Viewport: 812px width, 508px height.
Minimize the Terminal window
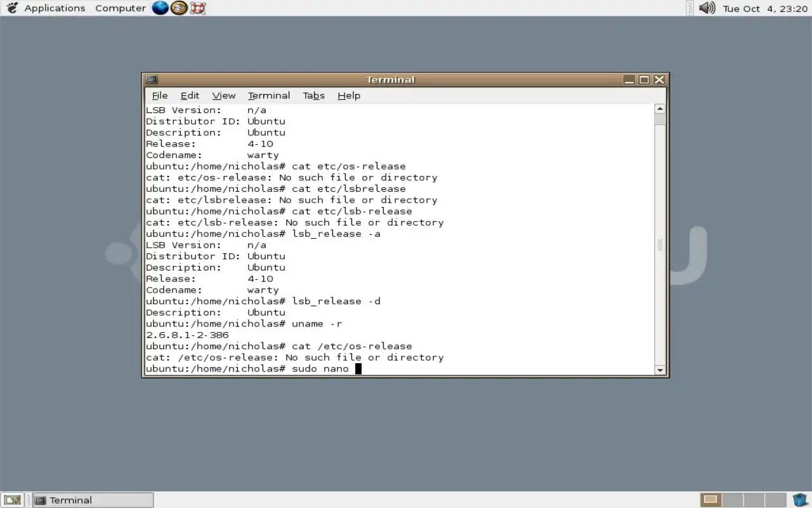[x=629, y=79]
